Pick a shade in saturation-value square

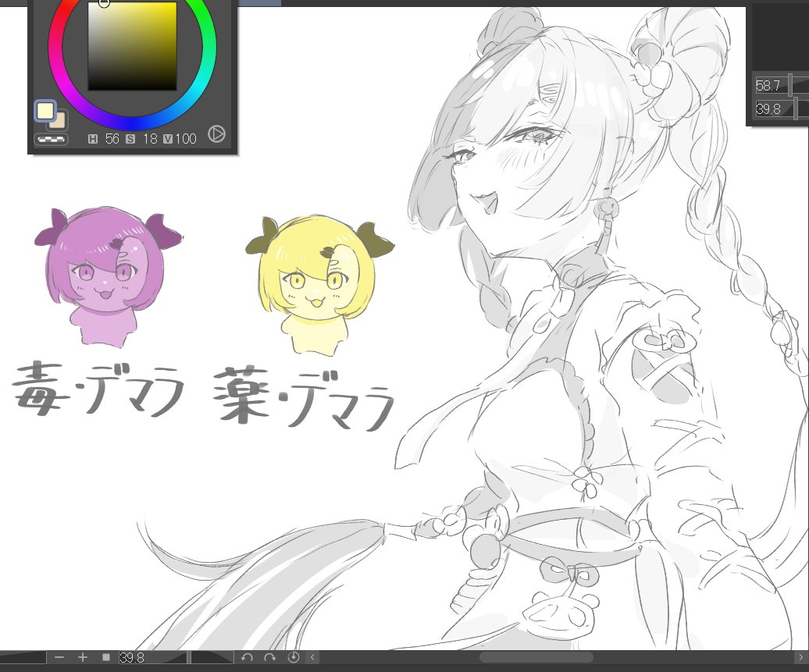point(132,46)
